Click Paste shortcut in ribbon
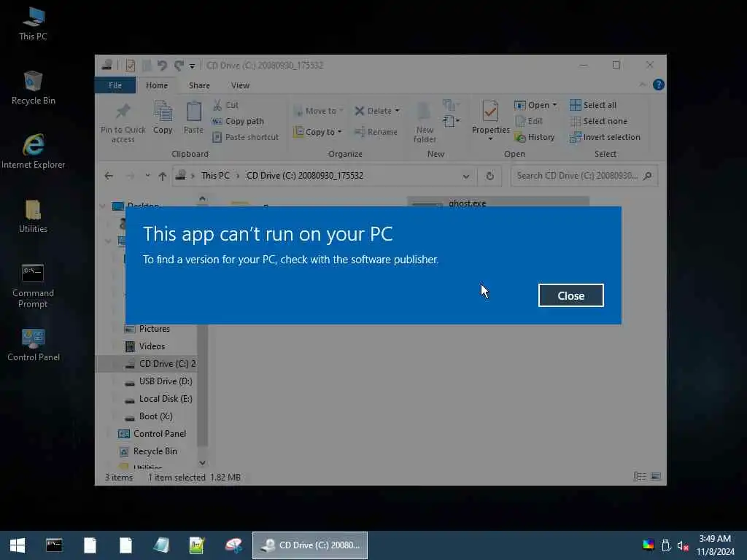The image size is (747, 560). [245, 137]
